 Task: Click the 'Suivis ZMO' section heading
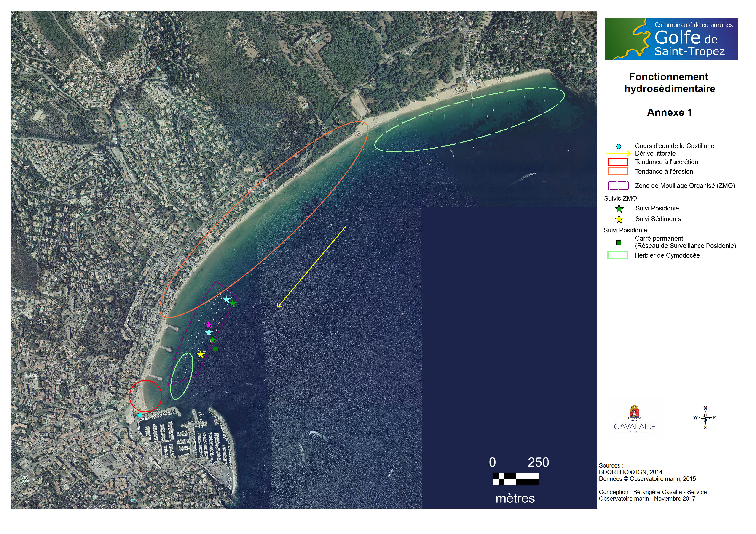(620, 198)
